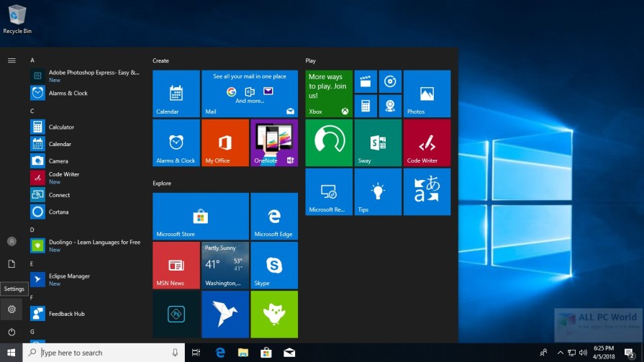Screen dimensions: 644x362
Task: Click the Type here to search box
Action: click(x=104, y=353)
